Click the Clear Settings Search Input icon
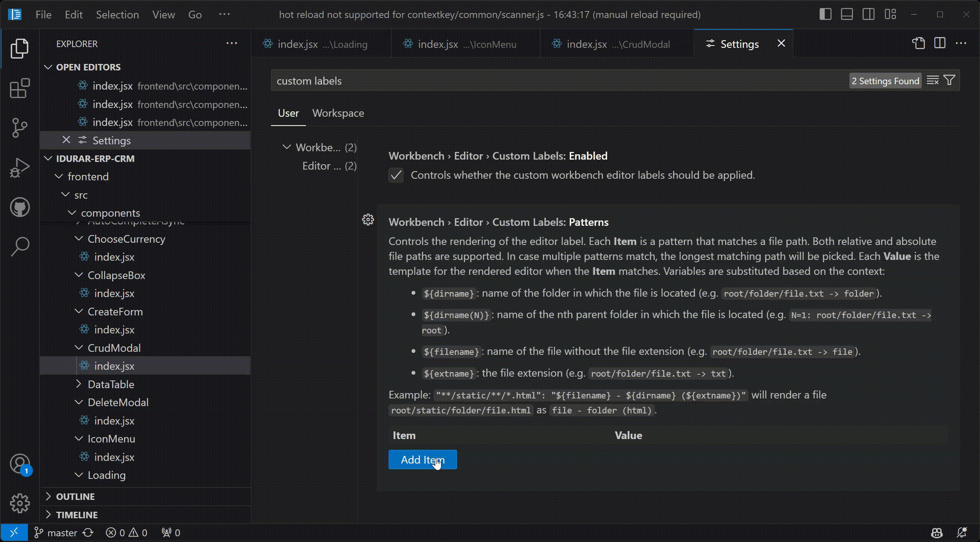Screen dimensions: 980x542 point(933,81)
